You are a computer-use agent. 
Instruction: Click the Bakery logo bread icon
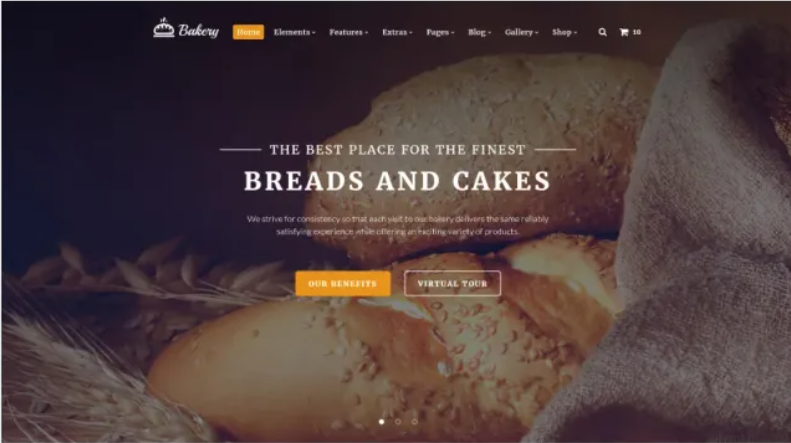point(163,28)
